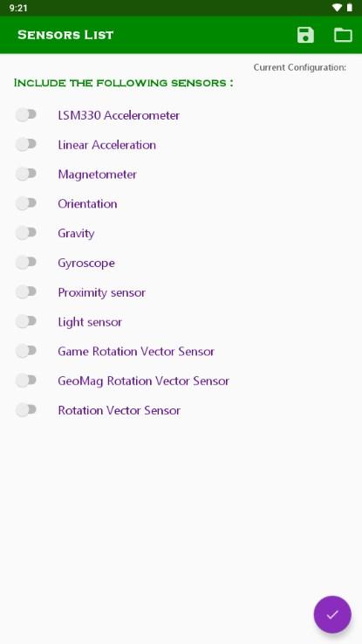Turn on the Magnetometer switch
The image size is (362, 644).
point(26,175)
